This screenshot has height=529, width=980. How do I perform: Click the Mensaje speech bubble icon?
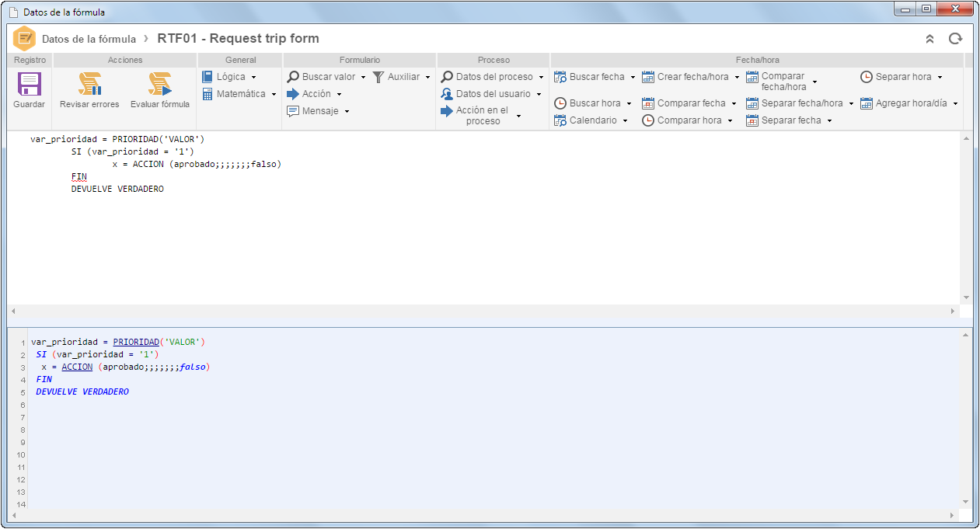(293, 111)
